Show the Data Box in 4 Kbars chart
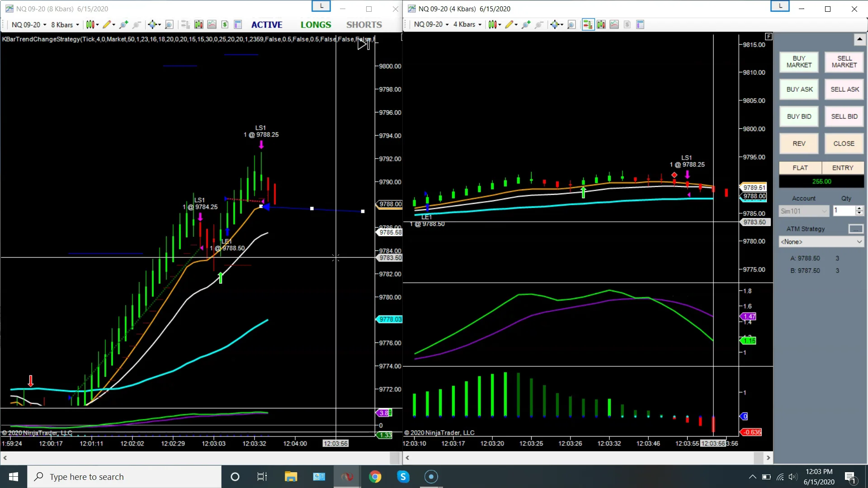This screenshot has width=868, height=488. pos(571,24)
